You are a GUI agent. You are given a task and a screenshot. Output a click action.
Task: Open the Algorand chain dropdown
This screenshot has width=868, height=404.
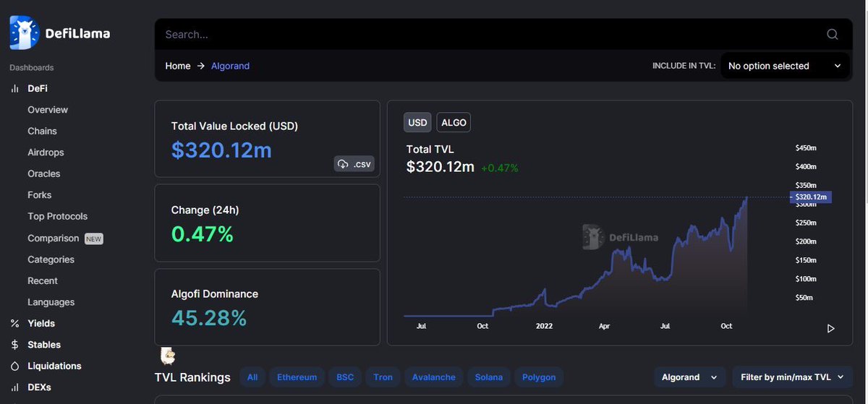689,377
